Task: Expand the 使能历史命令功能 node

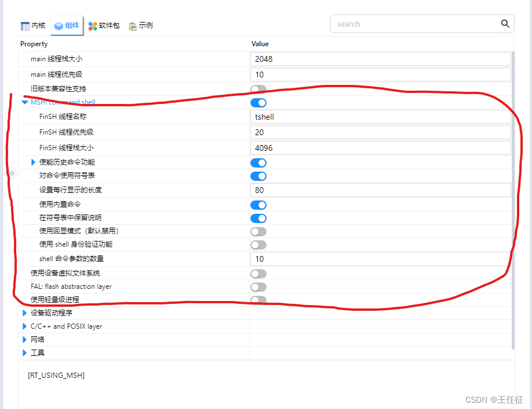Action: tap(33, 162)
